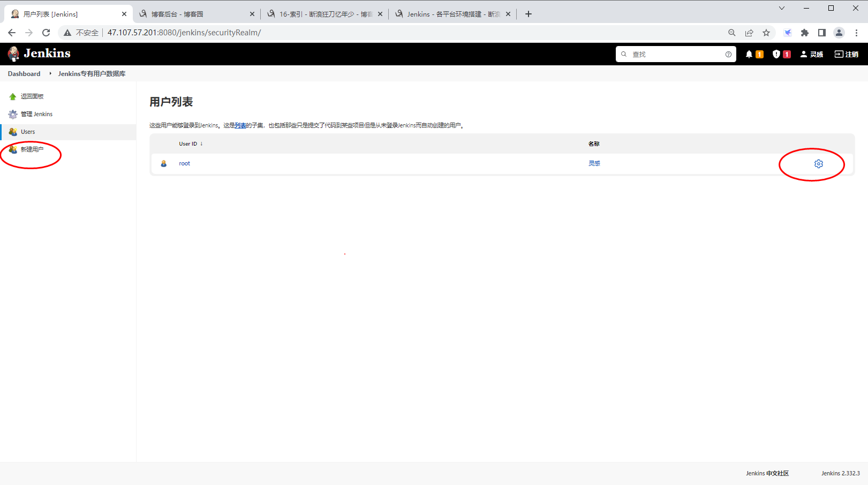The width and height of the screenshot is (868, 485).
Task: Click the browser address bar URL
Action: click(x=184, y=33)
